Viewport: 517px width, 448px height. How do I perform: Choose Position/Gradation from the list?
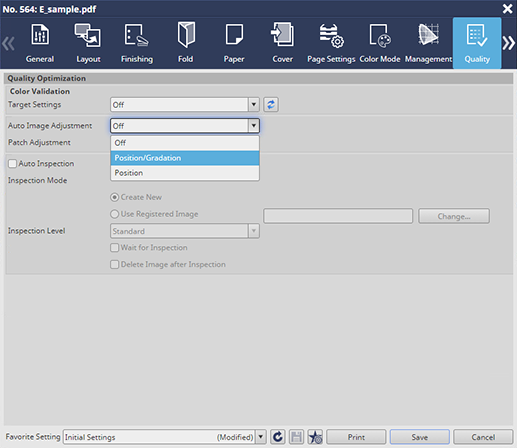[185, 158]
